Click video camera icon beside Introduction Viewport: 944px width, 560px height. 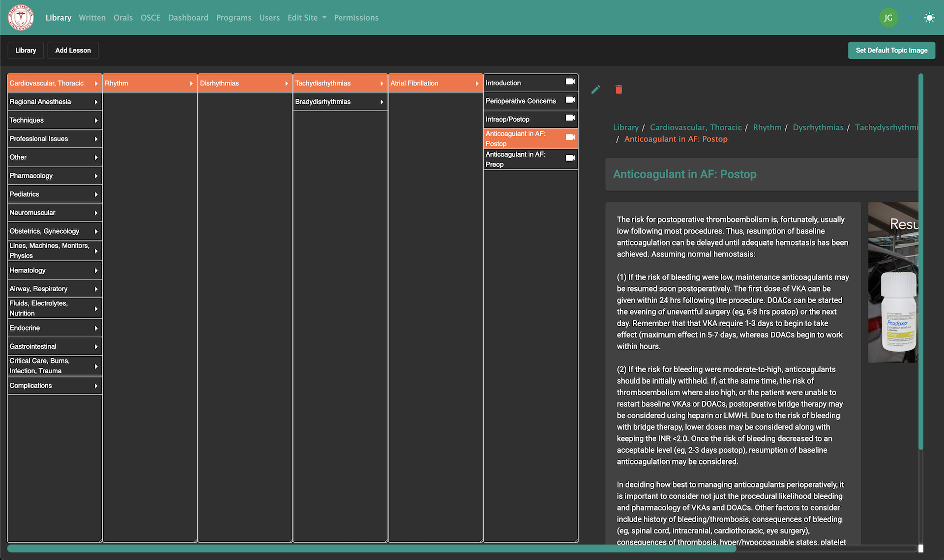[570, 82]
